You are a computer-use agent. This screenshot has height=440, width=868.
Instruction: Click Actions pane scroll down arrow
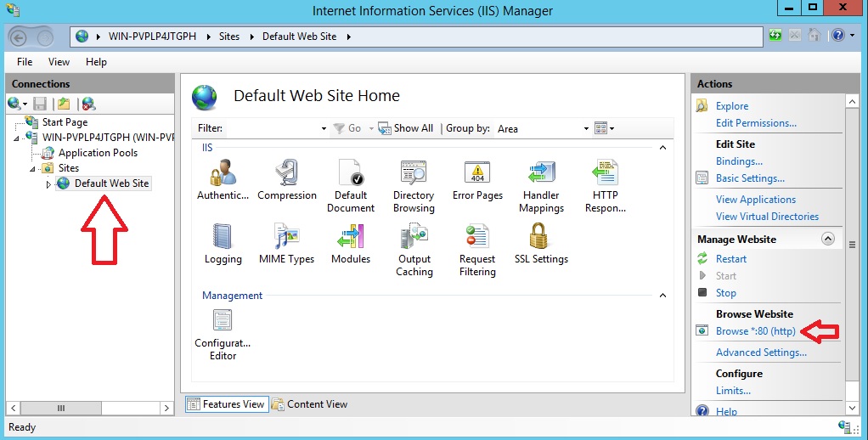click(852, 409)
